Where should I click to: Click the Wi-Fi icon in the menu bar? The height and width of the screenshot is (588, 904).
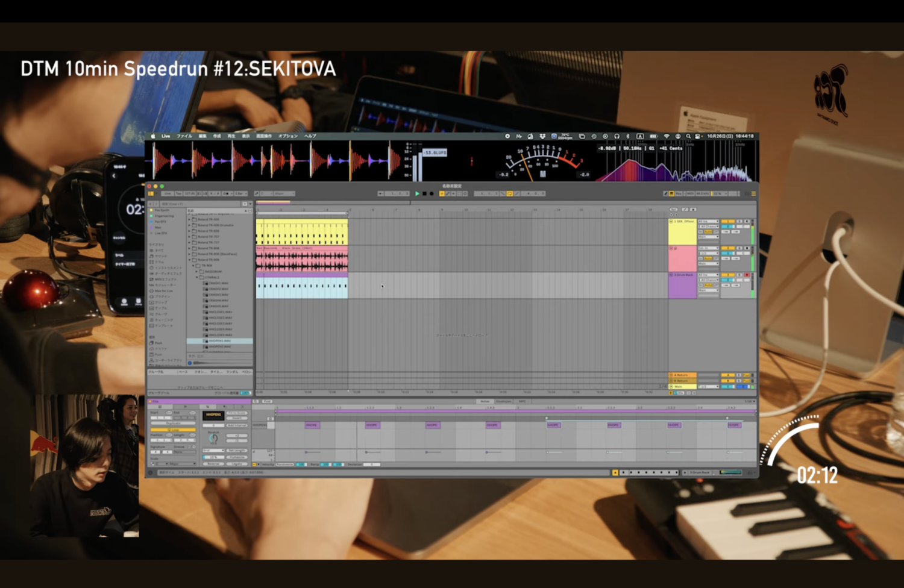(x=667, y=137)
